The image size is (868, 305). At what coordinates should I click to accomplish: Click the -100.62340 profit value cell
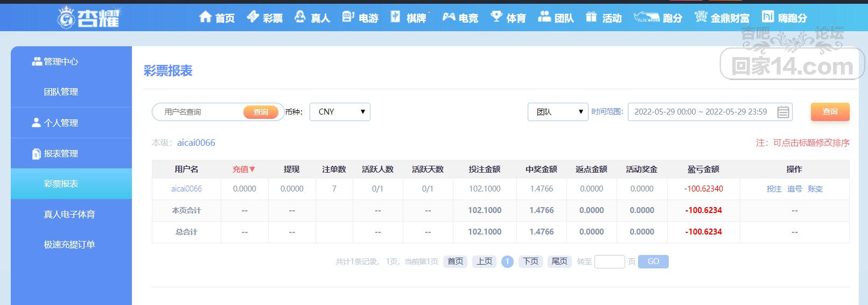coord(704,189)
